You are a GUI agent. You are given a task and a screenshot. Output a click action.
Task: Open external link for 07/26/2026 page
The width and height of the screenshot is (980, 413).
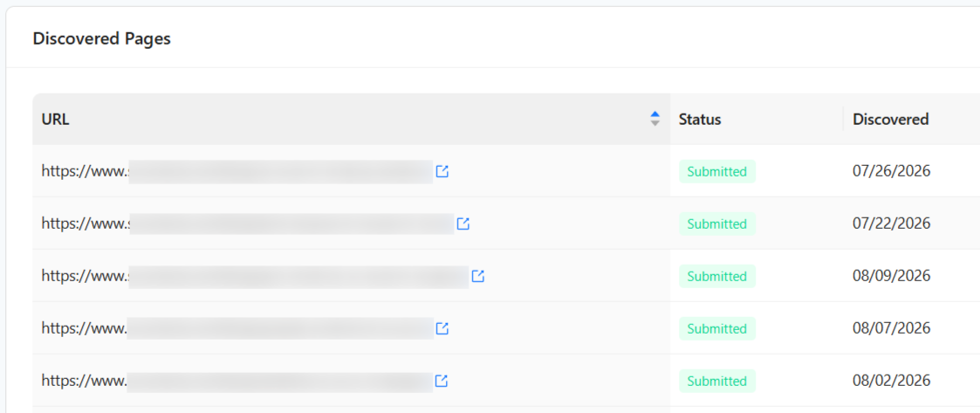[x=442, y=171]
